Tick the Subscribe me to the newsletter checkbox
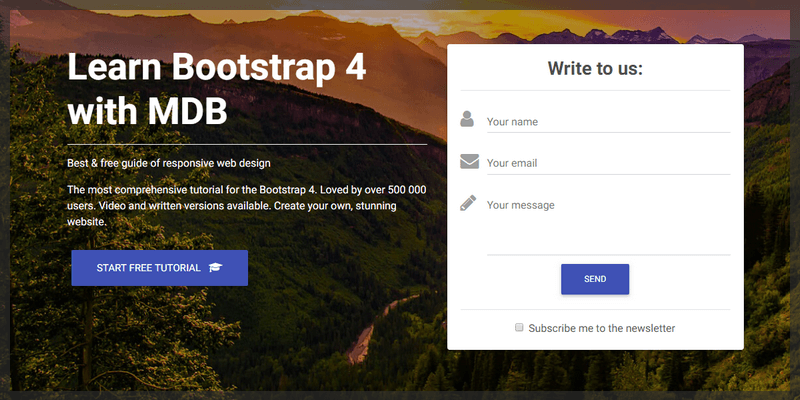800x400 pixels. click(519, 328)
